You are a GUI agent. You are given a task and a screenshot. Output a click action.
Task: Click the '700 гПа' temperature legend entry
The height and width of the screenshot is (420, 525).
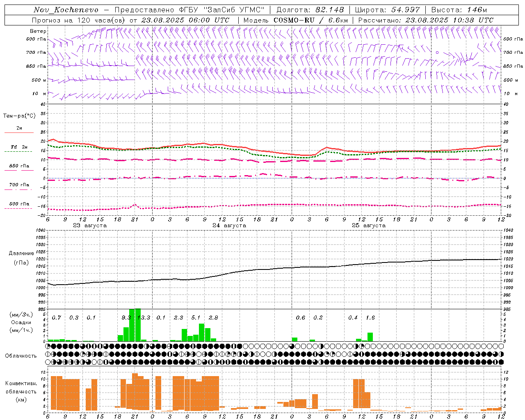point(19,185)
